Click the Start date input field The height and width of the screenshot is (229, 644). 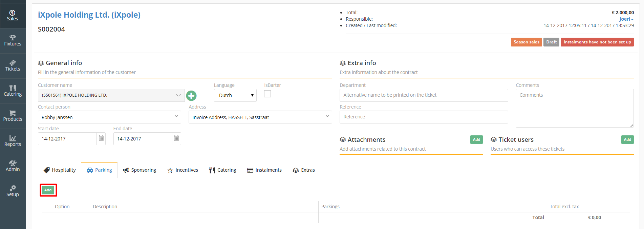(67, 138)
